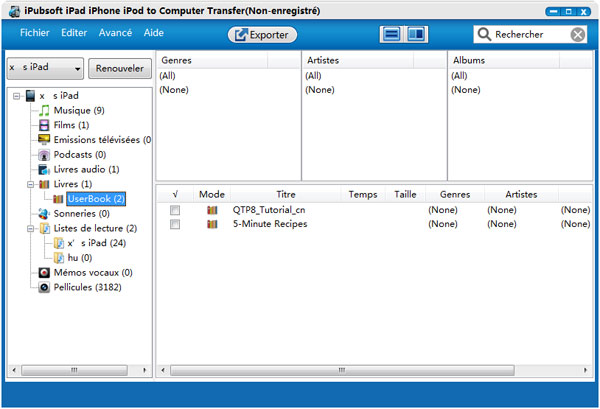
Task: Click file list scrollbar right arrow
Action: tap(585, 370)
